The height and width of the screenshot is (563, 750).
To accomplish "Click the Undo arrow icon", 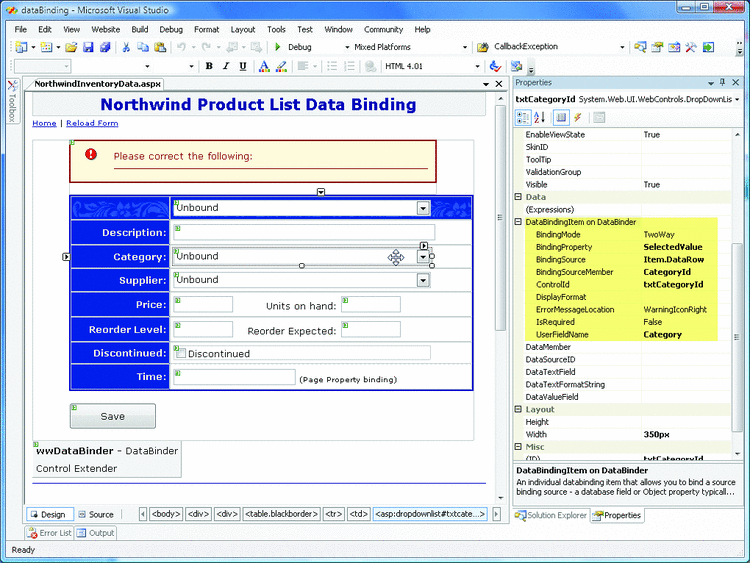I will 181,47.
